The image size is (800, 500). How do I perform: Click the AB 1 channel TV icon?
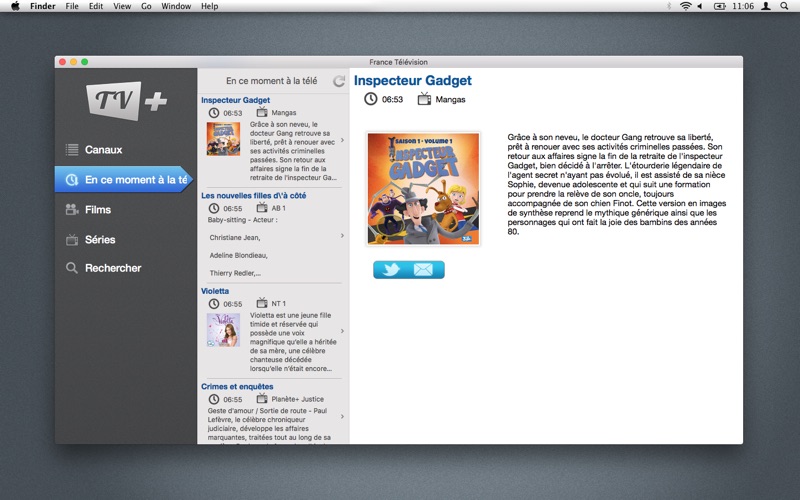click(x=262, y=207)
